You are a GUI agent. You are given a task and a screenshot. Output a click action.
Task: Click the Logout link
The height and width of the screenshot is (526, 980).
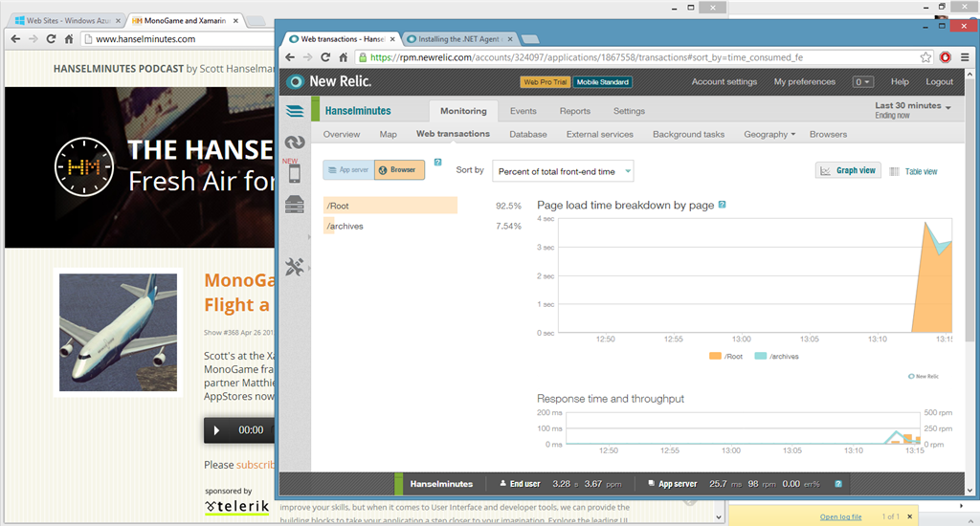[940, 82]
